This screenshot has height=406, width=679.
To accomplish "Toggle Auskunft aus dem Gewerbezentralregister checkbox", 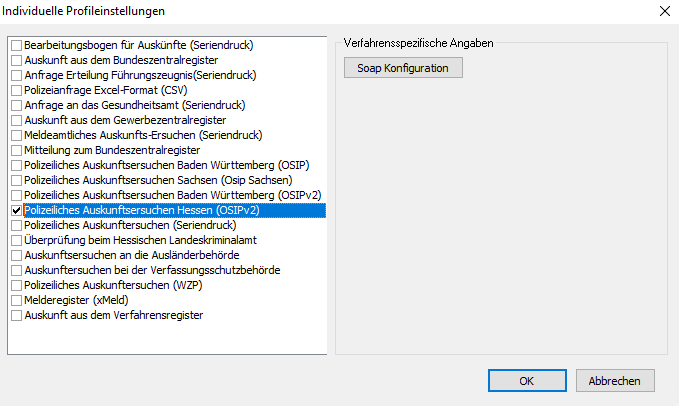I will point(16,121).
